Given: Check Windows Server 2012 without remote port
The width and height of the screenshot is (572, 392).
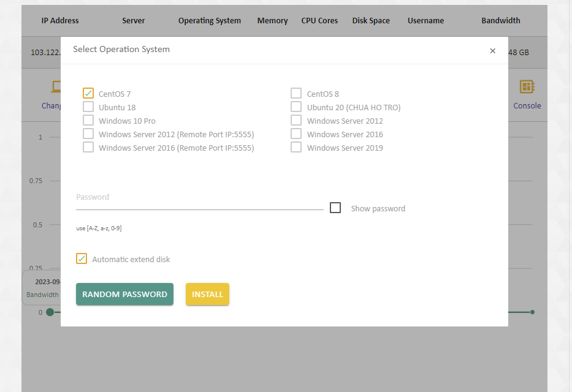Looking at the screenshot, I should [x=296, y=121].
